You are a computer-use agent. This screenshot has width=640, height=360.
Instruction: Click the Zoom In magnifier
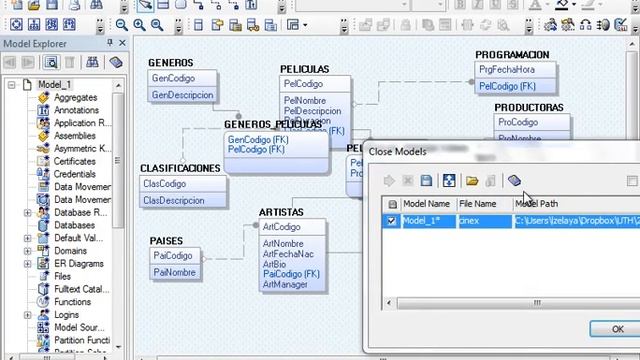pos(139,25)
